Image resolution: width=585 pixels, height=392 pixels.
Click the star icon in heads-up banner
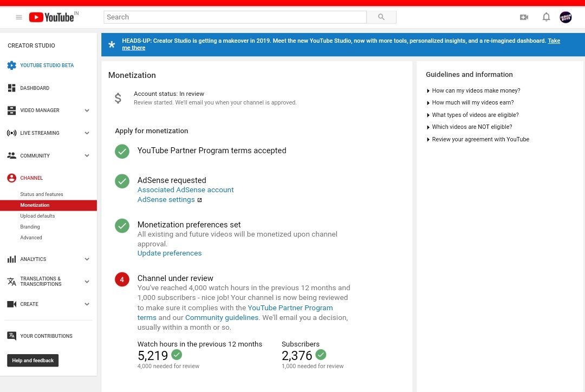tap(112, 44)
